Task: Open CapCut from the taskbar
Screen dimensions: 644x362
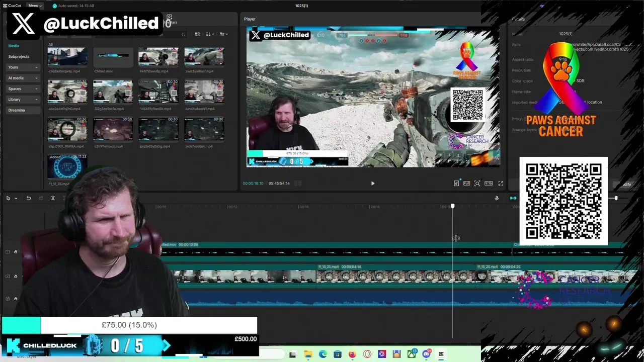Action: coord(441,354)
